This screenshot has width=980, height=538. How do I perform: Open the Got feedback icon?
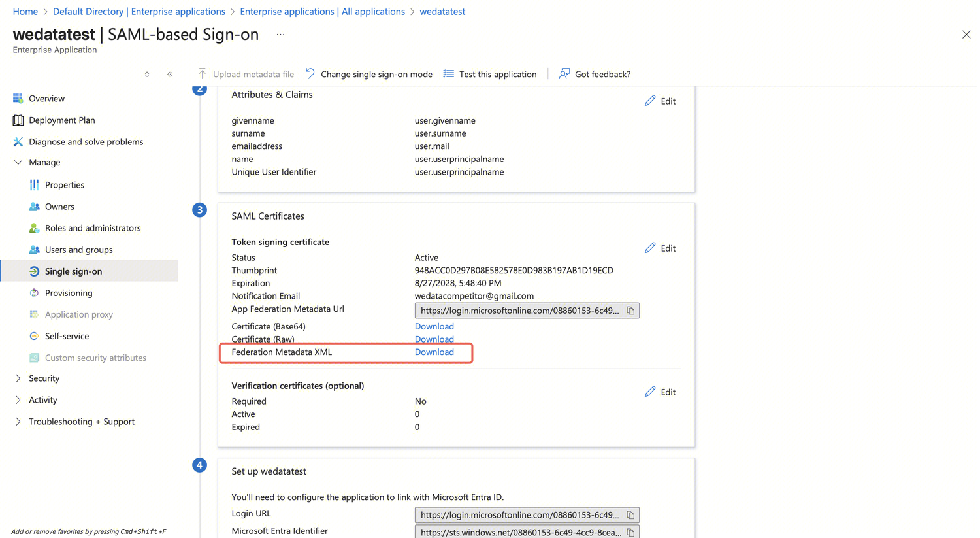pyautogui.click(x=564, y=74)
